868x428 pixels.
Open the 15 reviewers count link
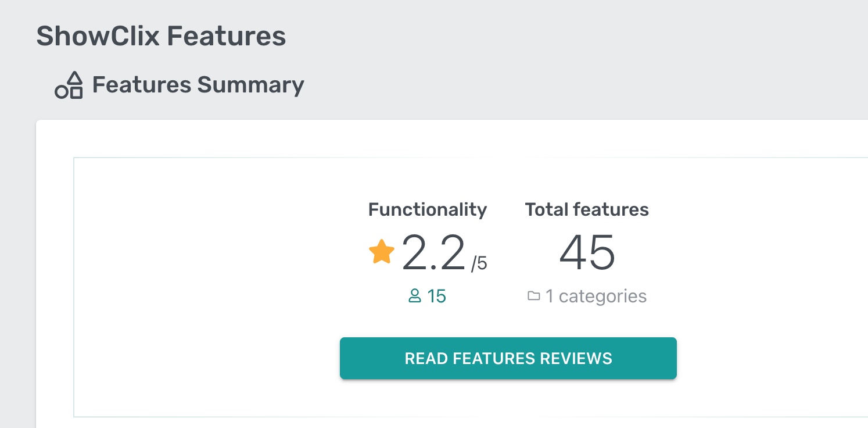(x=436, y=297)
